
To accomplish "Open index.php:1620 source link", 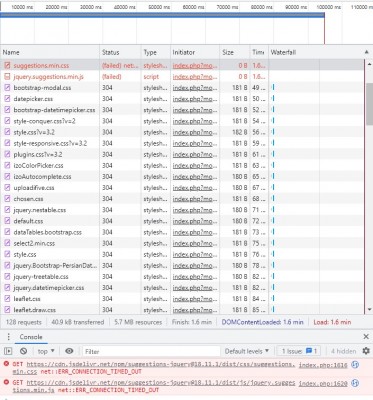I will [x=323, y=383].
